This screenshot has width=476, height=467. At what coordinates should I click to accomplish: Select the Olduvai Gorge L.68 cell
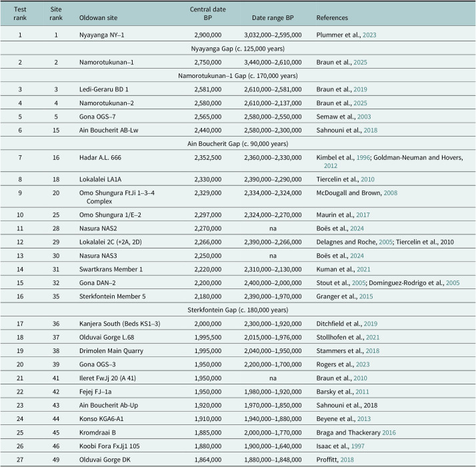pyautogui.click(x=107, y=337)
